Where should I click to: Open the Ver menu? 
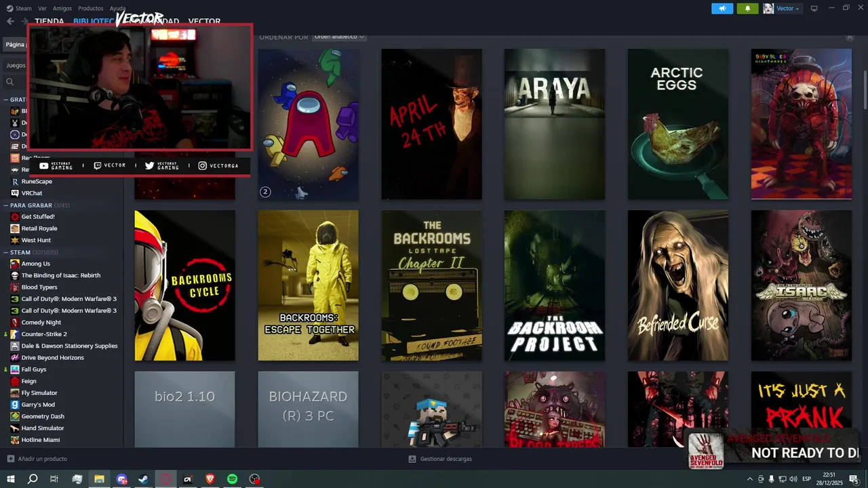42,8
